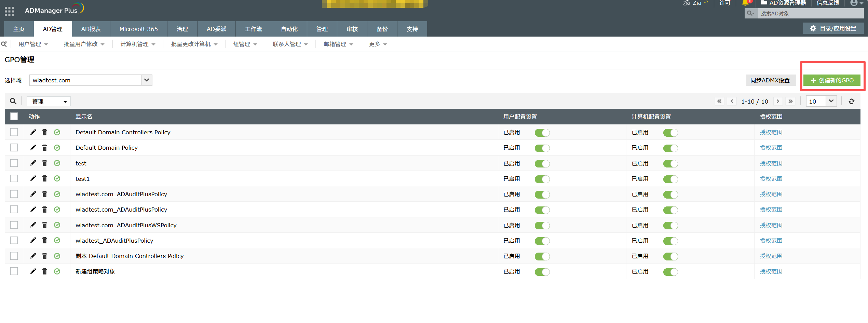Switch to the 自动化 tab

coord(289,29)
